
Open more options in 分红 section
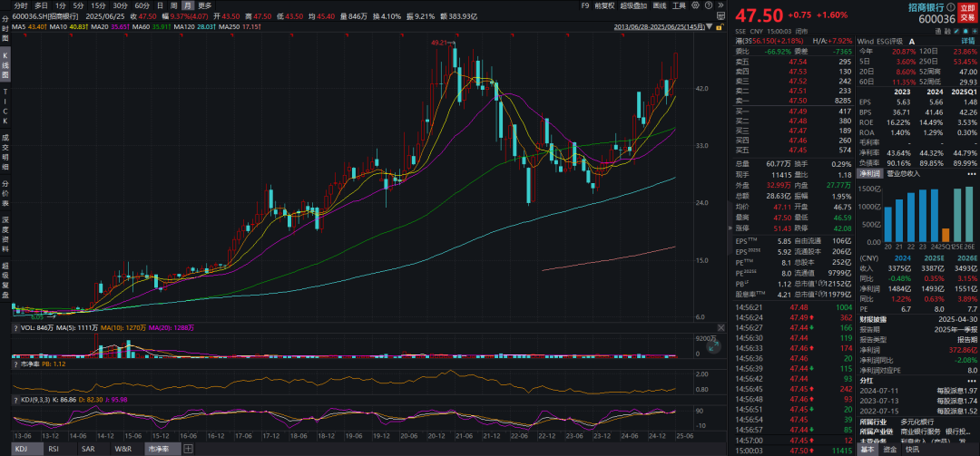point(970,383)
